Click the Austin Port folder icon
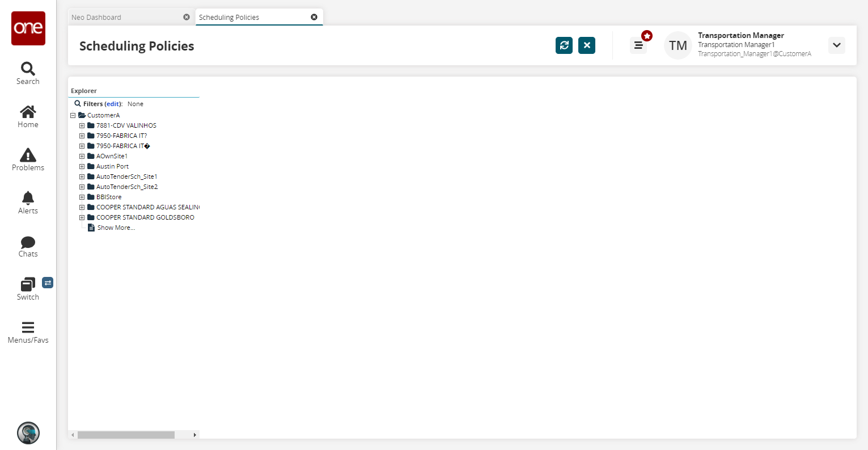This screenshot has height=450, width=868. (x=91, y=166)
